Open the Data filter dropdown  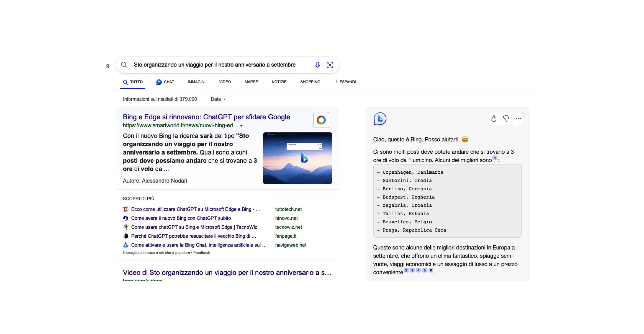pyautogui.click(x=218, y=99)
